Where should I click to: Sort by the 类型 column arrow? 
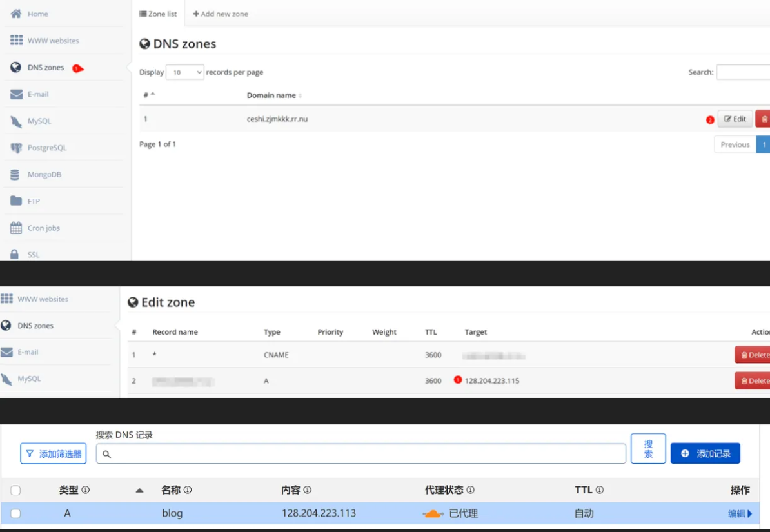[x=139, y=491]
